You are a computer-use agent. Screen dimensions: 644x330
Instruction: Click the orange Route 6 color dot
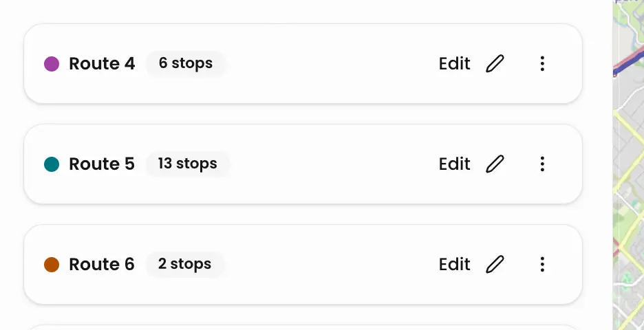(x=52, y=265)
